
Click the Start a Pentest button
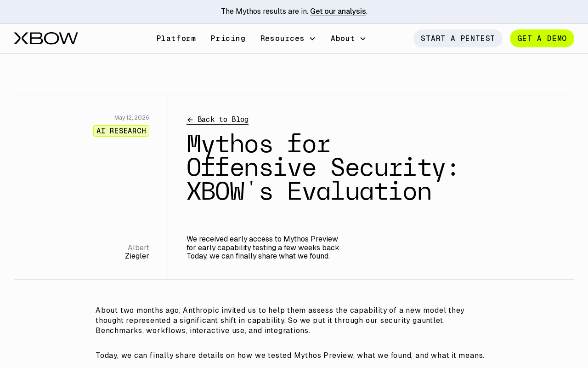[458, 39]
